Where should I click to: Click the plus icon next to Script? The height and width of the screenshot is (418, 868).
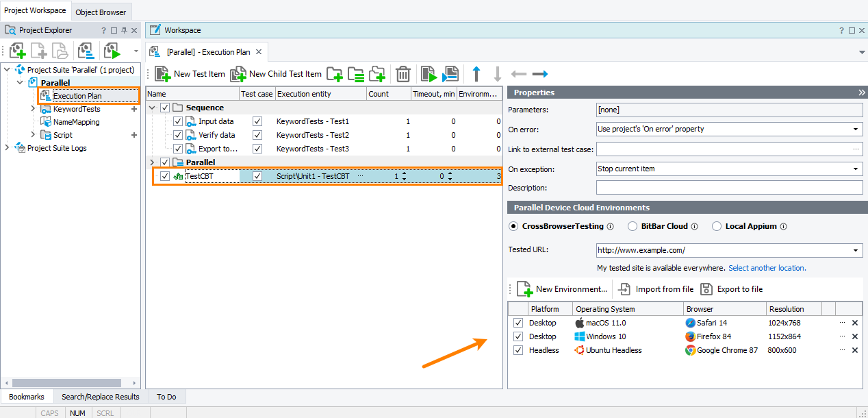134,135
